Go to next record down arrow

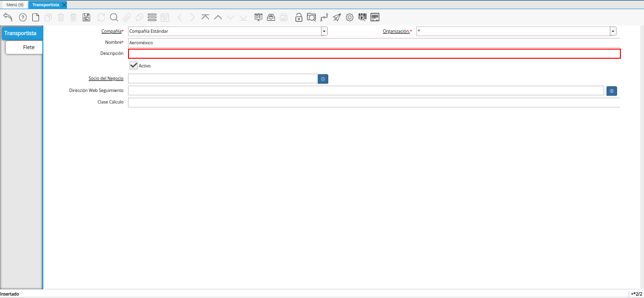231,17
